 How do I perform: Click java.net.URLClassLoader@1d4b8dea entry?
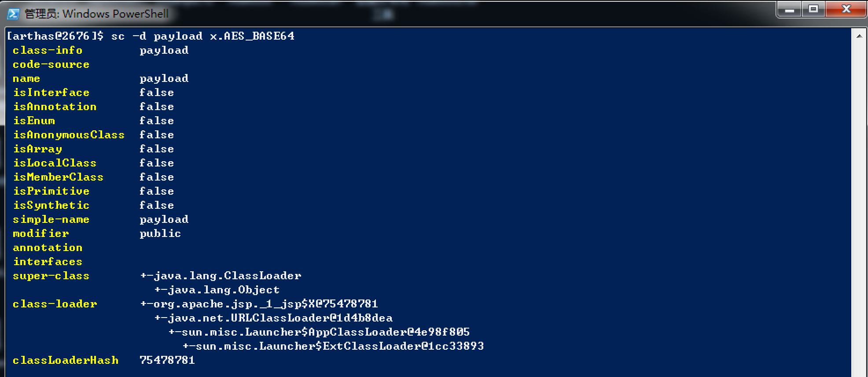273,318
